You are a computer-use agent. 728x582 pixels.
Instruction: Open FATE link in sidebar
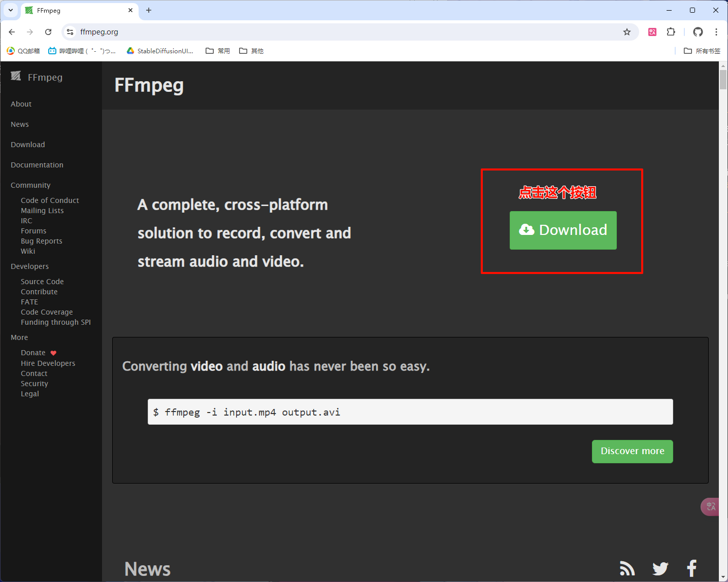29,302
